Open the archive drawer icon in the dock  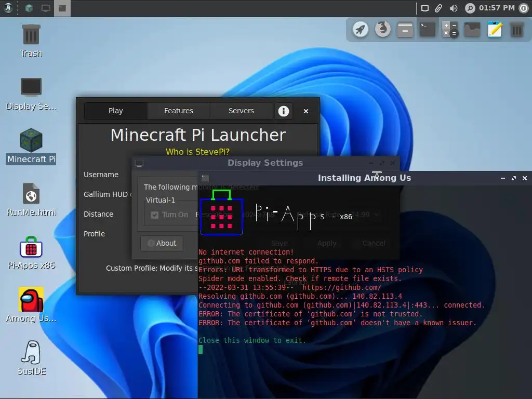pos(405,30)
